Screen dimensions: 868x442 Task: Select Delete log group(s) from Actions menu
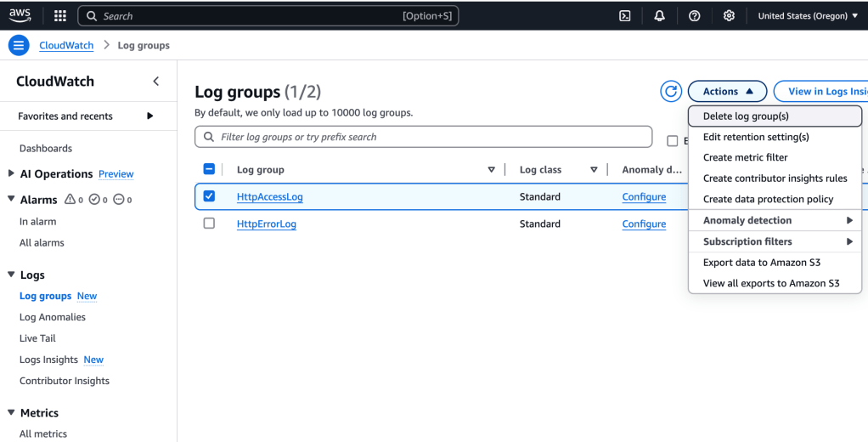click(x=746, y=116)
